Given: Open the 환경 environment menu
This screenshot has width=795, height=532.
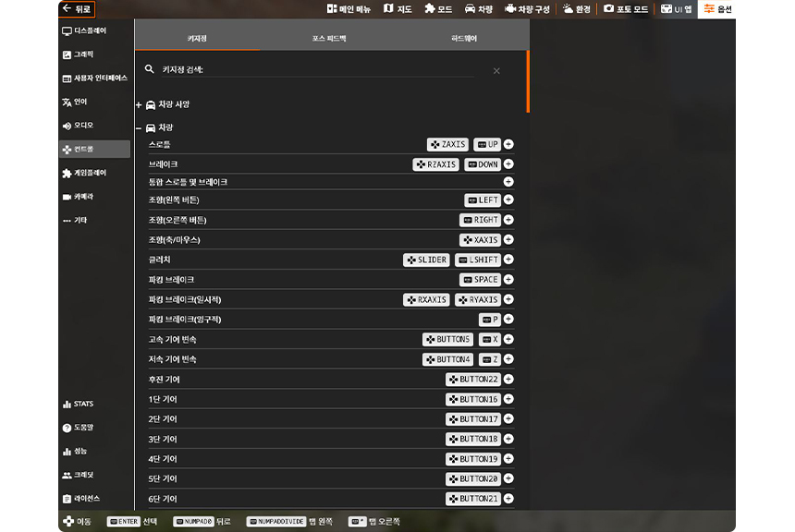Looking at the screenshot, I should coord(575,9).
